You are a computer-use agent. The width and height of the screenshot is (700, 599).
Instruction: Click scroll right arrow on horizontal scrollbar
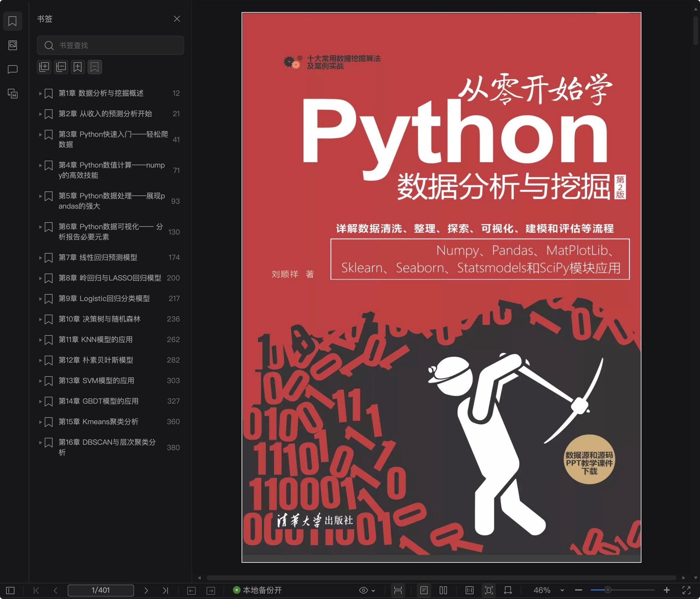tap(683, 578)
